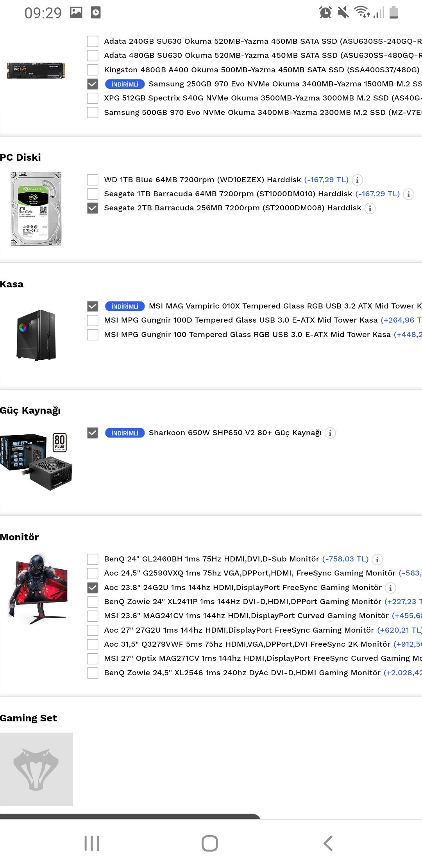Check Adata 240GB SU630 SSD option
Image resolution: width=422 pixels, height=868 pixels.
pos(93,41)
